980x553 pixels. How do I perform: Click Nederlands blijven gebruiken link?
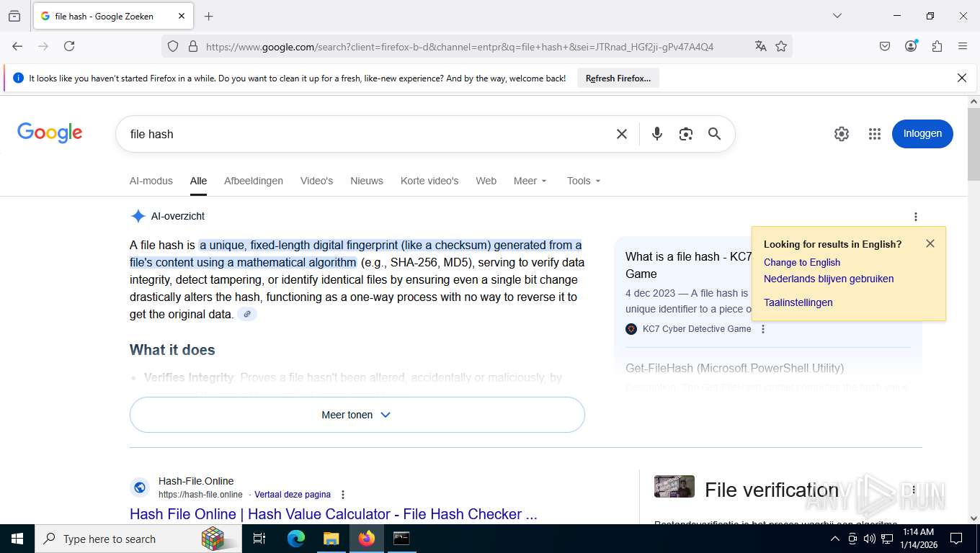pos(829,279)
